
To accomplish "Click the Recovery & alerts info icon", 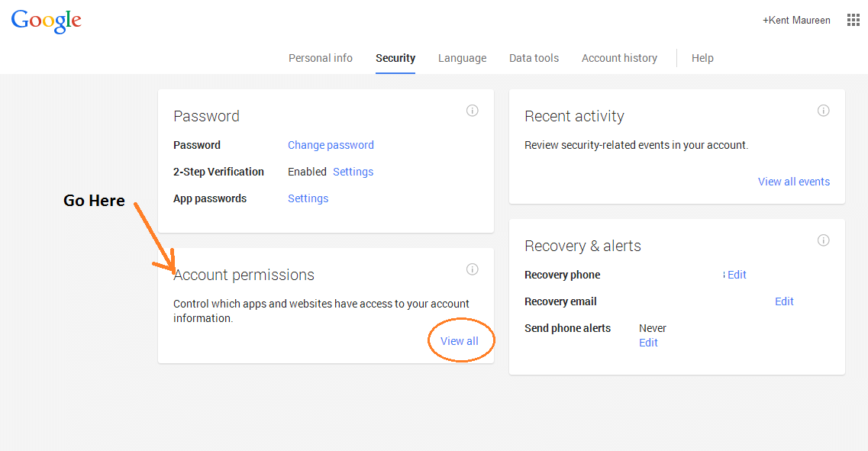I will (823, 240).
